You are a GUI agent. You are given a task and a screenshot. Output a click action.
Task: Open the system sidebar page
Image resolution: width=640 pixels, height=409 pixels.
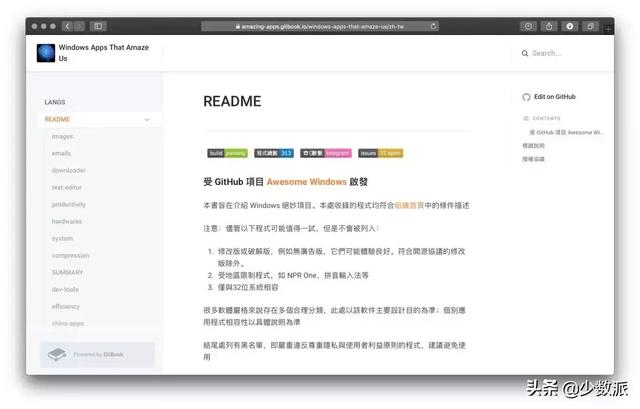click(x=62, y=238)
